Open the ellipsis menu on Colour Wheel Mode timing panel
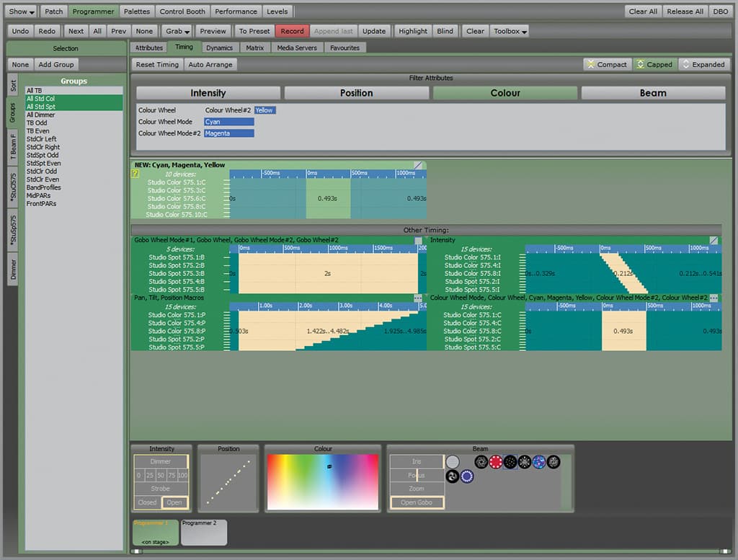Screen dimensions: 738x560 click(x=714, y=298)
